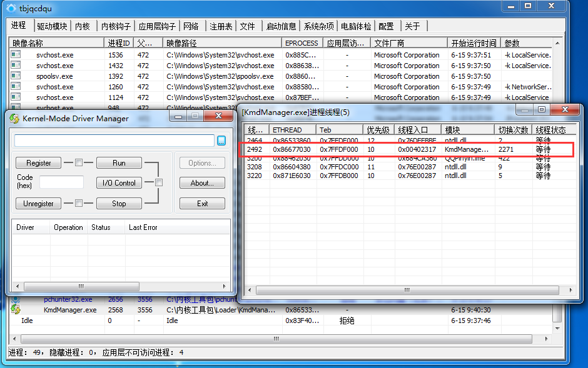Enable the checkbox next to I/O Control

coord(159,183)
